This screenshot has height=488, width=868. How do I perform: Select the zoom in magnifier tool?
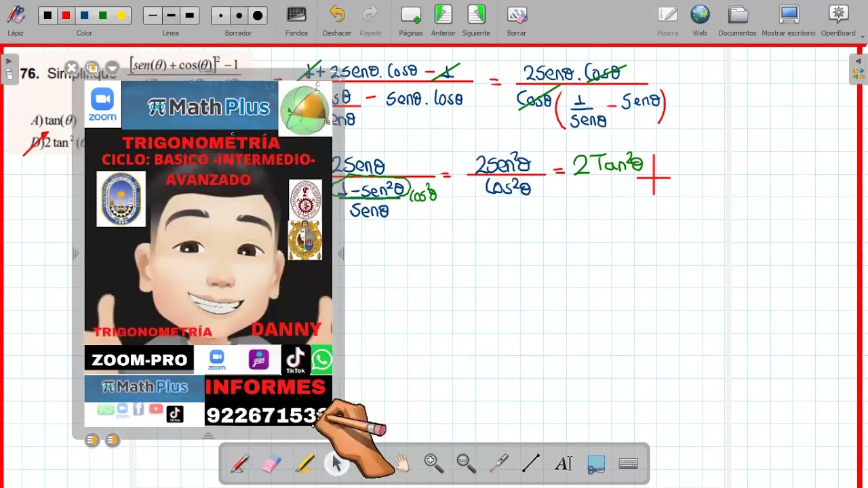(x=433, y=464)
